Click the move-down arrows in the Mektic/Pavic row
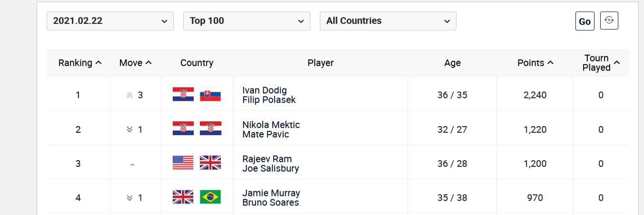The image size is (644, 215). 129,129
